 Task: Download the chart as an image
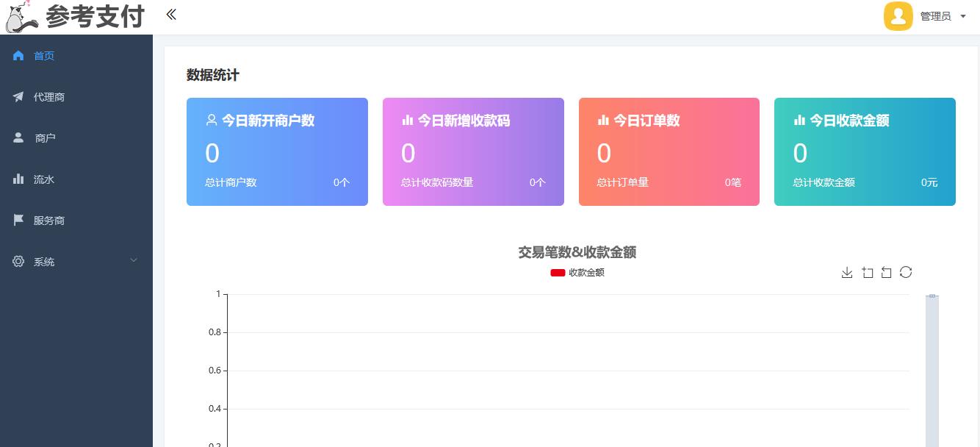tap(847, 272)
